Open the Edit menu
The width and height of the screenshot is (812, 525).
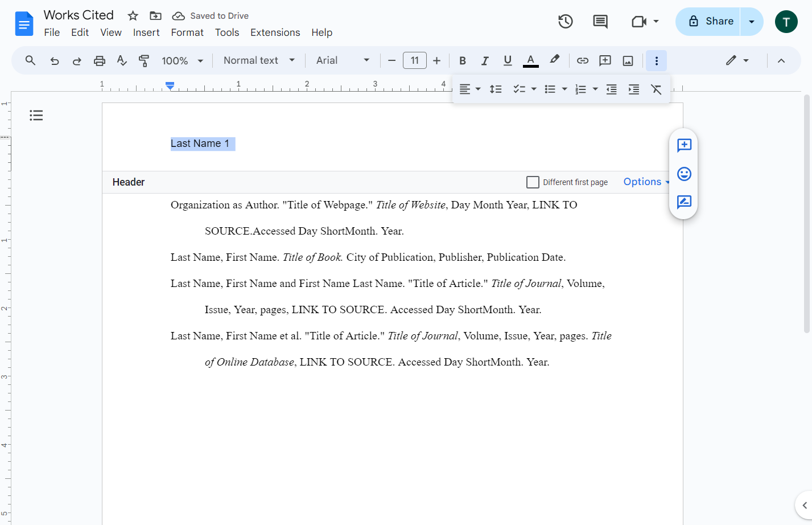pos(80,32)
